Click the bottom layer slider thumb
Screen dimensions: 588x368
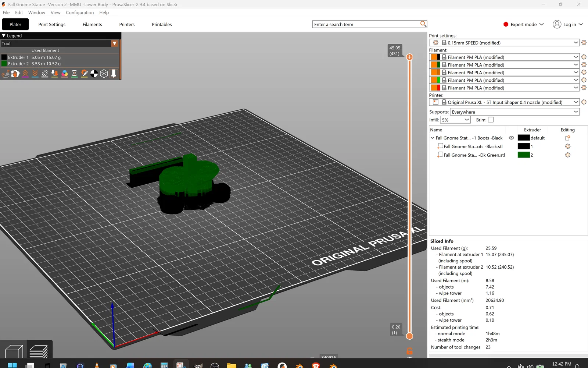(409, 336)
